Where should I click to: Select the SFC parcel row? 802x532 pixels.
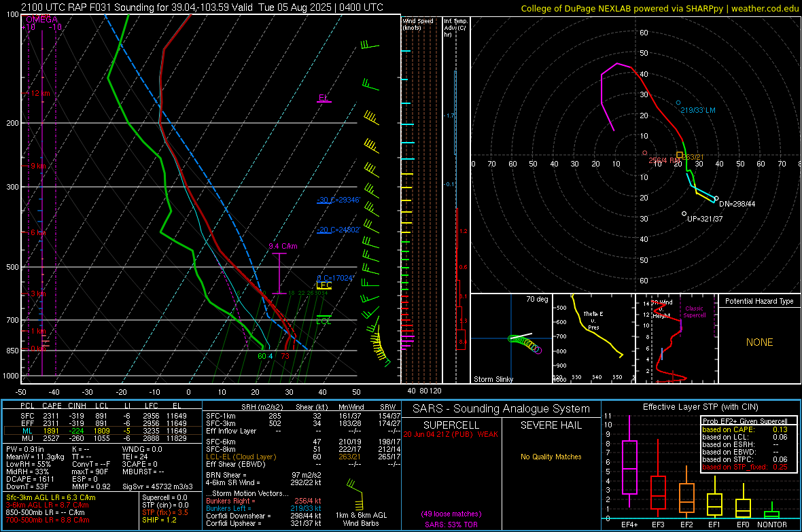pos(103,416)
